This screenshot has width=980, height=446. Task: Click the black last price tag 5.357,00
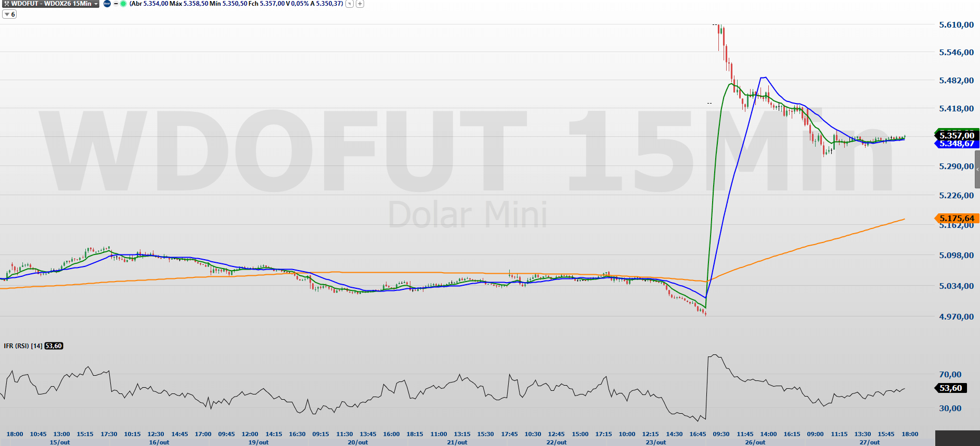coord(957,135)
